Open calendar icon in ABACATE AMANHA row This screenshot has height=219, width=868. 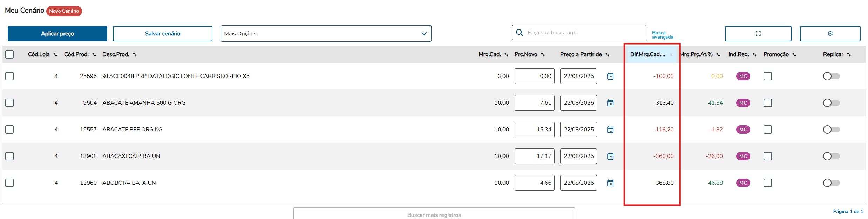click(x=610, y=103)
